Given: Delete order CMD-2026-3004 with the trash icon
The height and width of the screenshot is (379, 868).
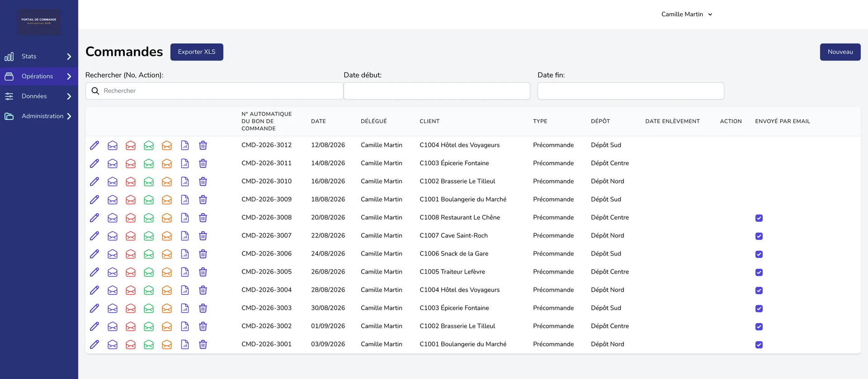Looking at the screenshot, I should (x=203, y=290).
